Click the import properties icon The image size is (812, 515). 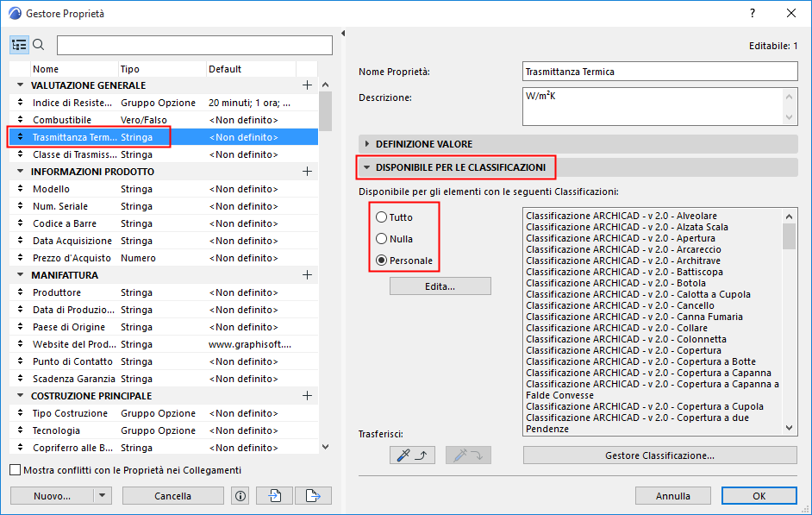[x=274, y=496]
